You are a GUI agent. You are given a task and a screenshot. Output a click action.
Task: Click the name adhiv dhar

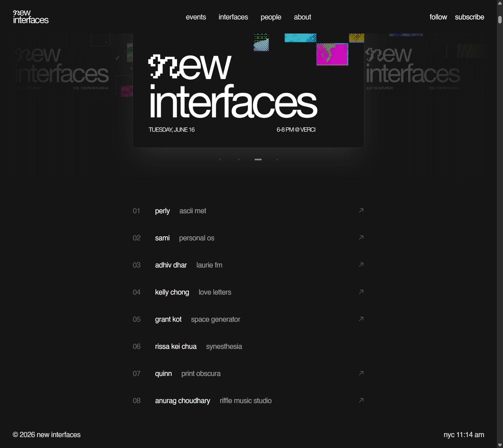pyautogui.click(x=171, y=265)
